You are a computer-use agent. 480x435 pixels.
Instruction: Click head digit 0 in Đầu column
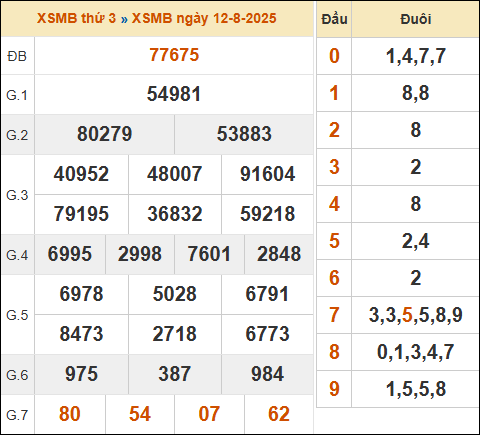[x=334, y=56]
